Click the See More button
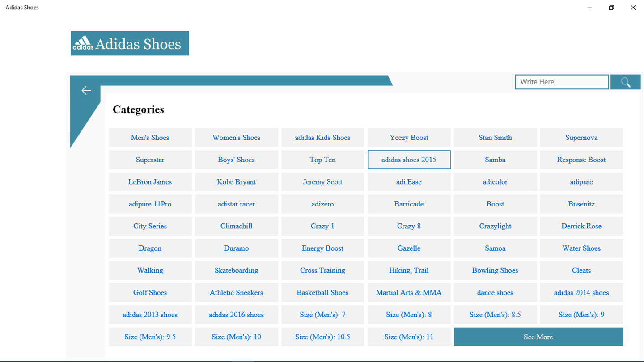644x362 pixels. pyautogui.click(x=538, y=337)
